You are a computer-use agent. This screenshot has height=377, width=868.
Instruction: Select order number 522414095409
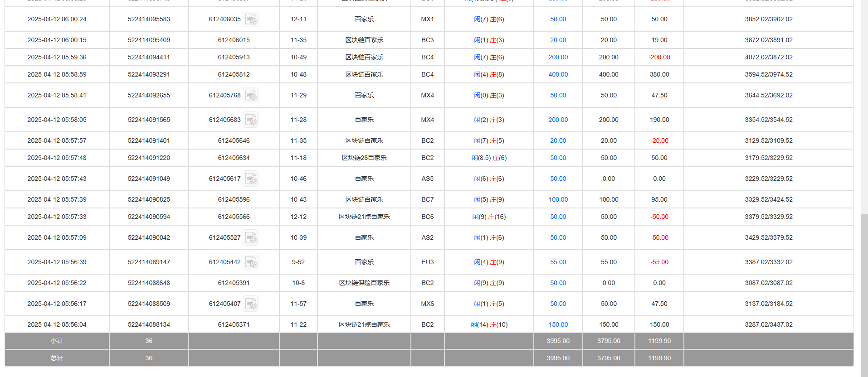coord(149,40)
